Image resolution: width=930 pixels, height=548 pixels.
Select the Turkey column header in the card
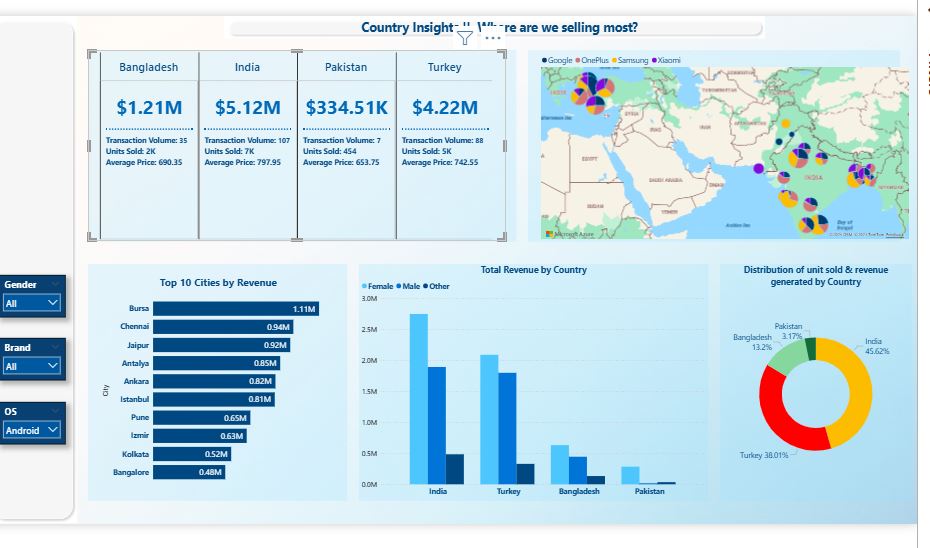(x=444, y=67)
